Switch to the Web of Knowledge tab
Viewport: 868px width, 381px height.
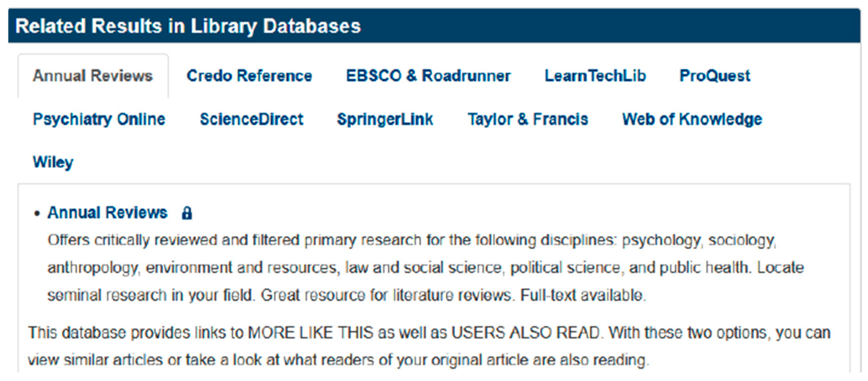(692, 119)
